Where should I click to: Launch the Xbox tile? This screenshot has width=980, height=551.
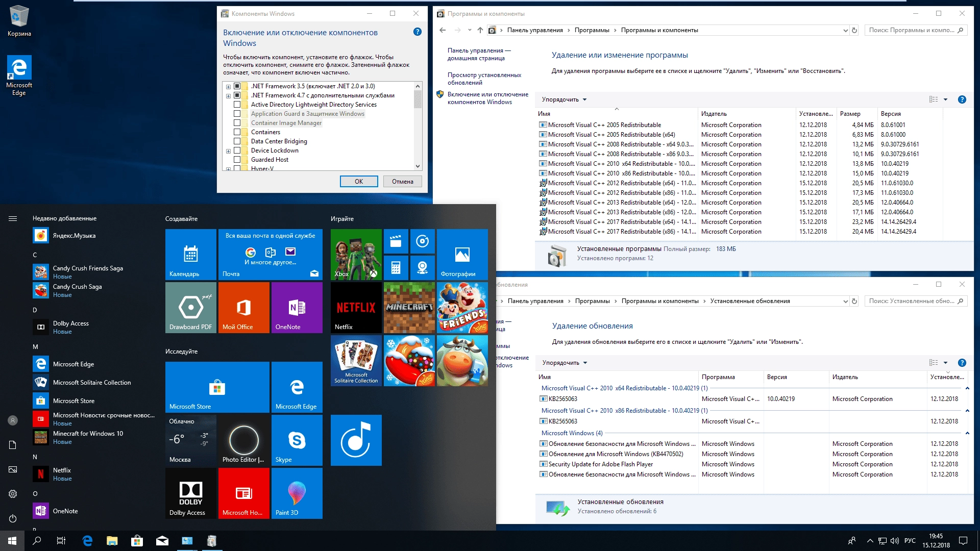pos(356,254)
